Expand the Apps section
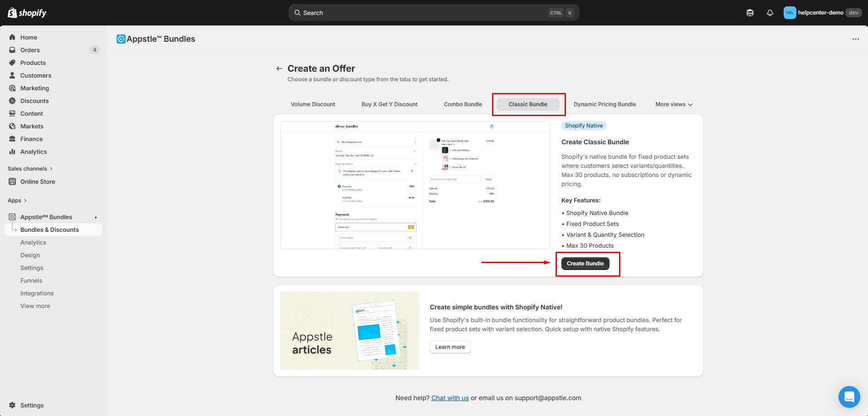The width and height of the screenshot is (868, 416). point(17,200)
